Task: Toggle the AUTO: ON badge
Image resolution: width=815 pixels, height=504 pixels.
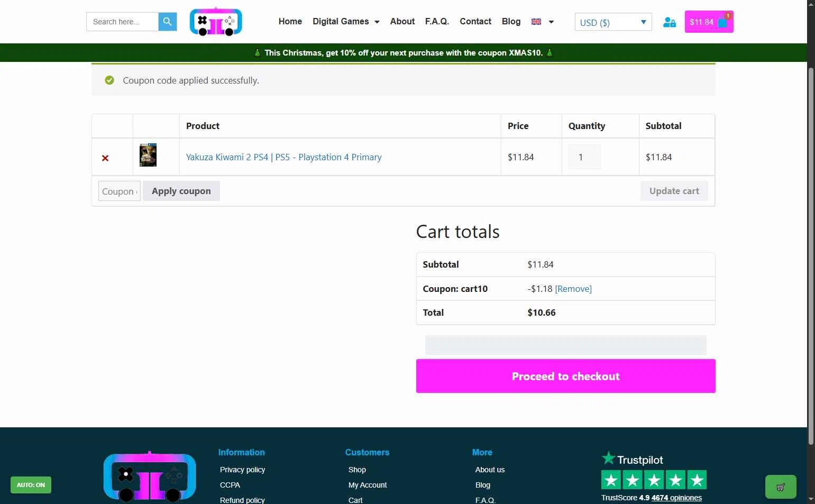Action: [x=31, y=485]
